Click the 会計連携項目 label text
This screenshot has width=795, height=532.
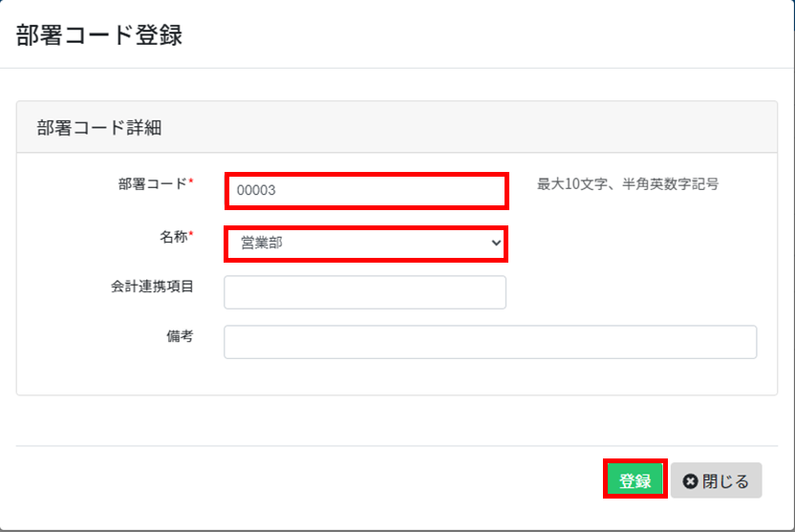tap(152, 287)
